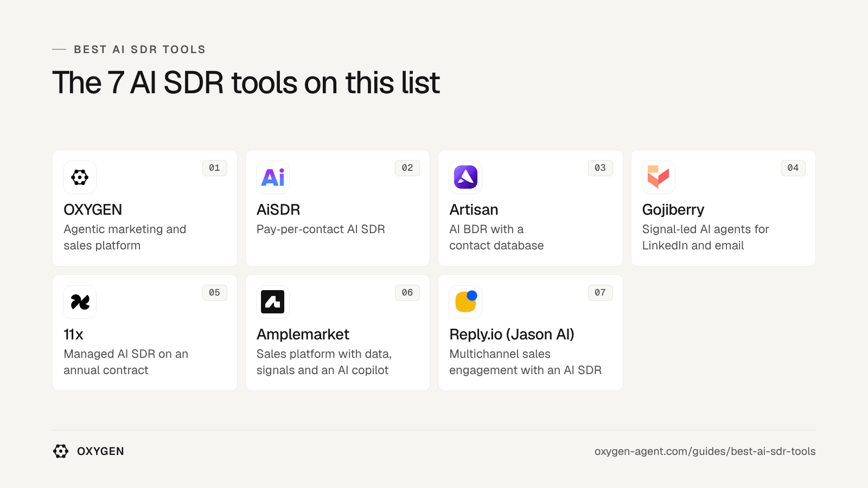Select the 02 number badge

(407, 168)
